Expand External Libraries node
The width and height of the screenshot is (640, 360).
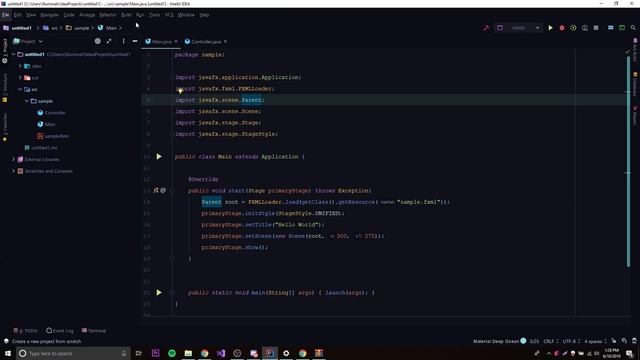click(13, 160)
